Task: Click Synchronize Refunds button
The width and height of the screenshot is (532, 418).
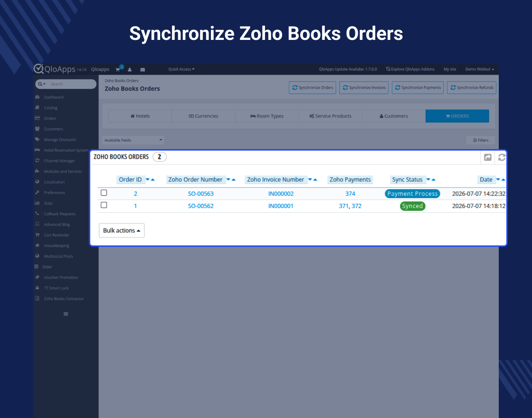Action: pyautogui.click(x=472, y=87)
